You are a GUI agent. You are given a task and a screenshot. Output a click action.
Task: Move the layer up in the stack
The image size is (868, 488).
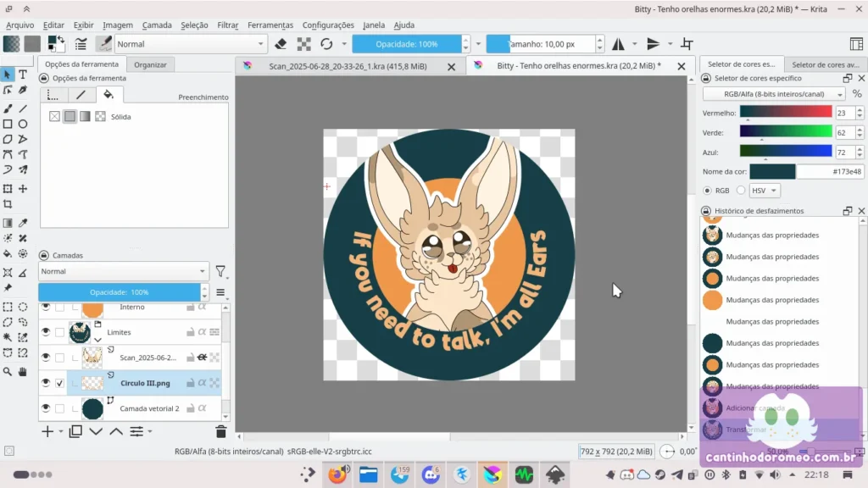tap(116, 431)
